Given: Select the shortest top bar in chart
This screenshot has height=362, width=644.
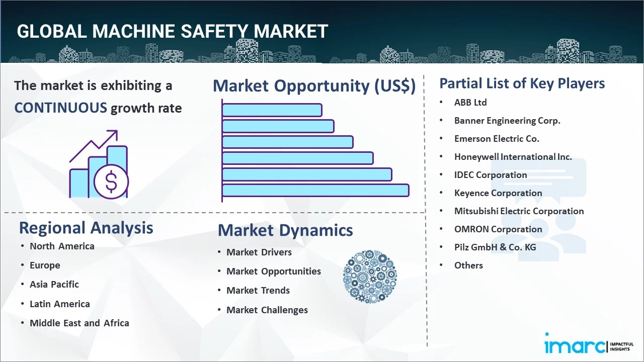Looking at the screenshot, I should click(272, 110).
